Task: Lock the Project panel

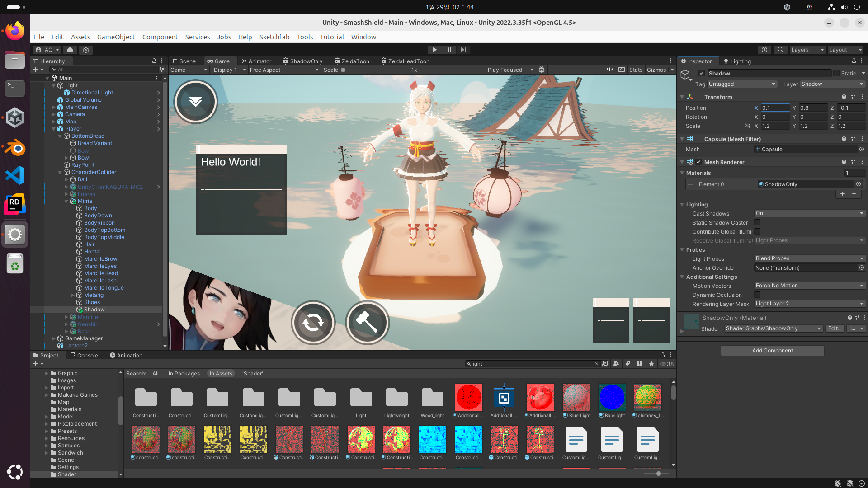Action: coord(663,355)
